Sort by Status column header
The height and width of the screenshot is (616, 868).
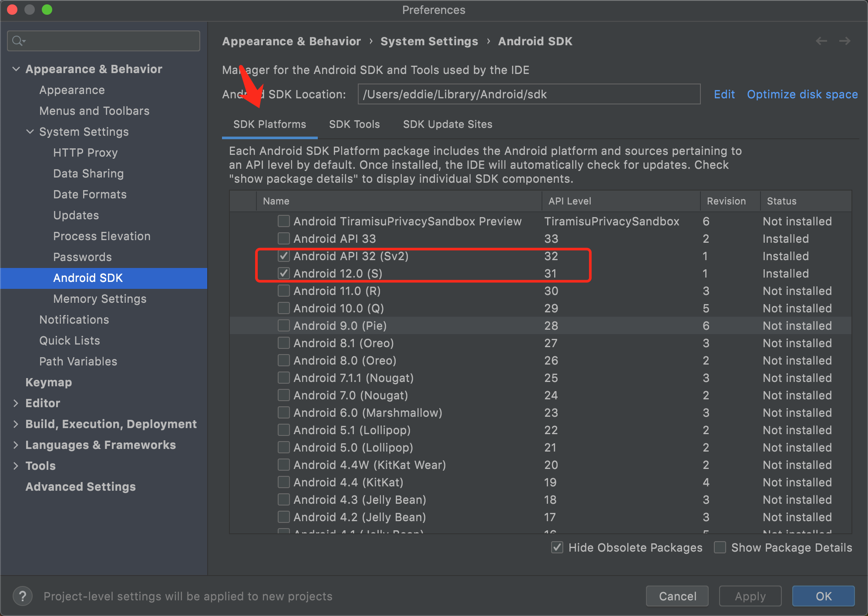click(806, 201)
